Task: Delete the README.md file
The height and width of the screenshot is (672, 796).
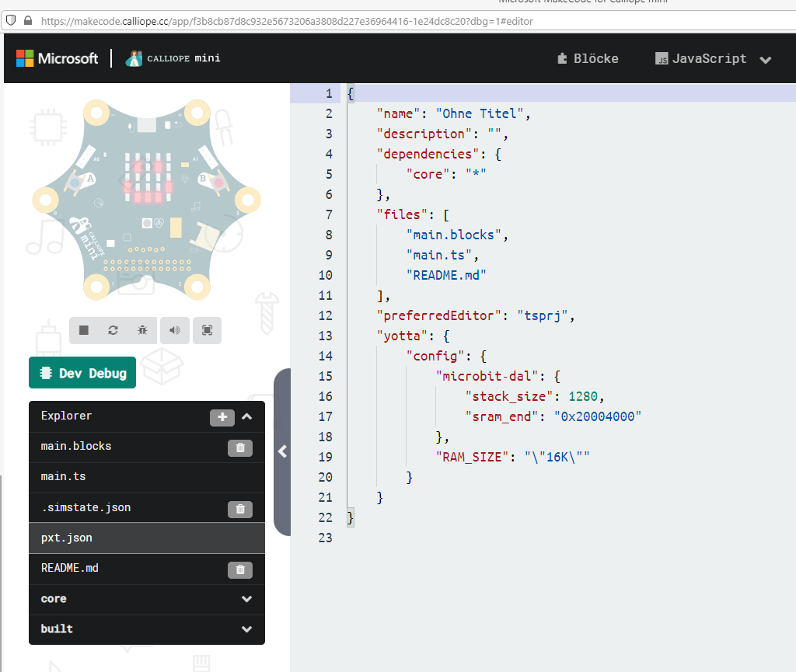Action: (239, 569)
